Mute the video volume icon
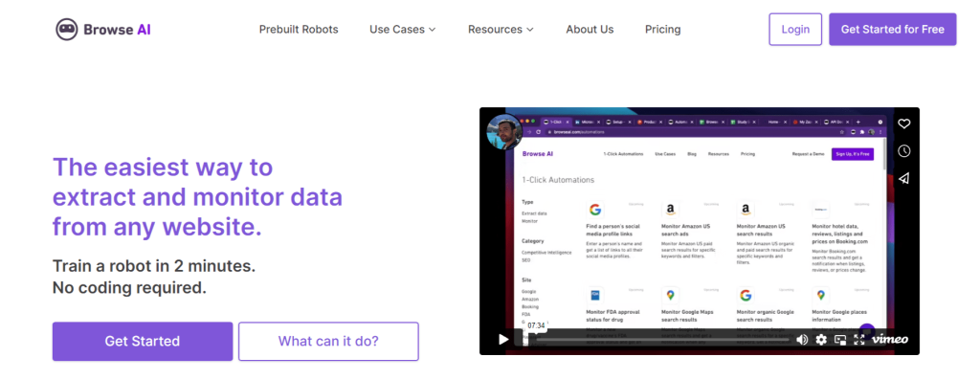The height and width of the screenshot is (380, 980). [802, 340]
